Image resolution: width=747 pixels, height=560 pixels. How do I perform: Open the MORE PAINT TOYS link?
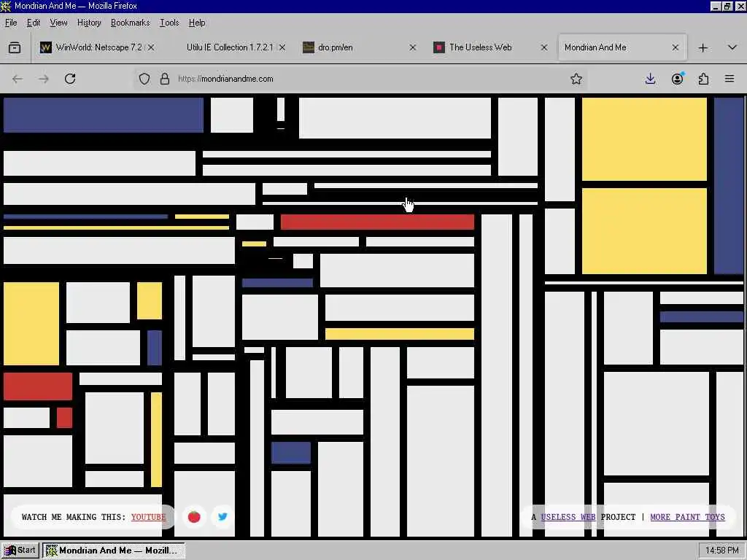tap(687, 517)
